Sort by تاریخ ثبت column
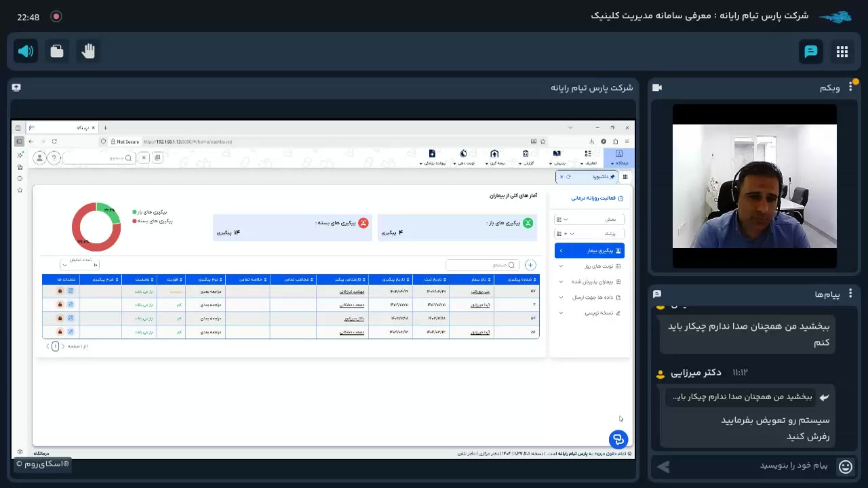This screenshot has height=488, width=868. (x=429, y=279)
